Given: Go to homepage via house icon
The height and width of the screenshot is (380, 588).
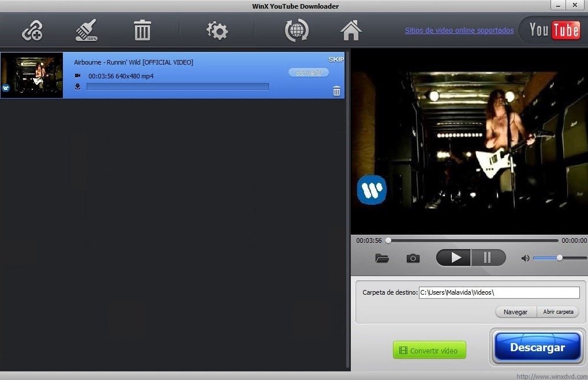Looking at the screenshot, I should 351,31.
